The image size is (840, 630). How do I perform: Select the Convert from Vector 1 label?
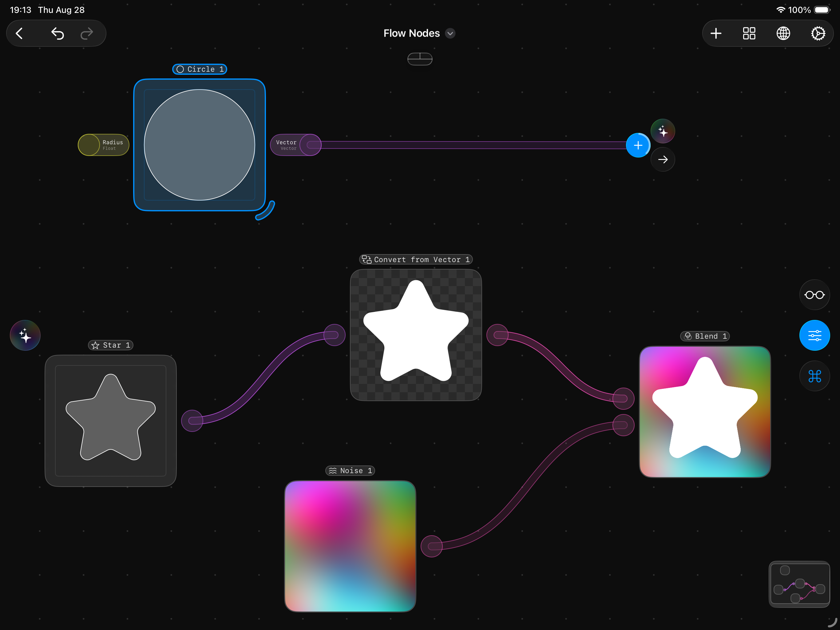tap(416, 260)
